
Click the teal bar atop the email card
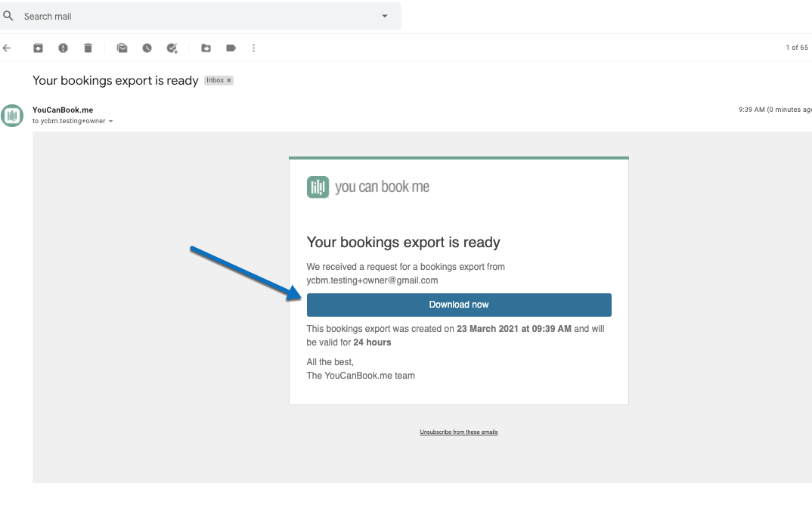click(458, 158)
